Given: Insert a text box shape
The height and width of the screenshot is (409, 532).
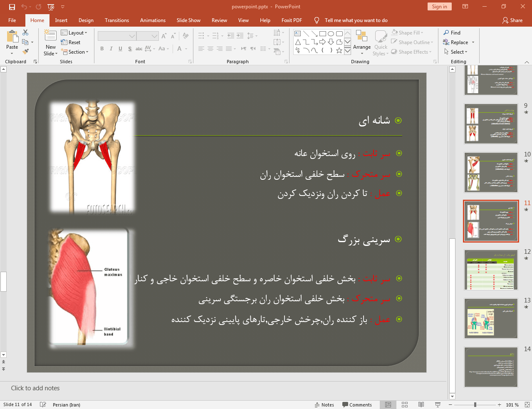Looking at the screenshot, I should (x=297, y=34).
